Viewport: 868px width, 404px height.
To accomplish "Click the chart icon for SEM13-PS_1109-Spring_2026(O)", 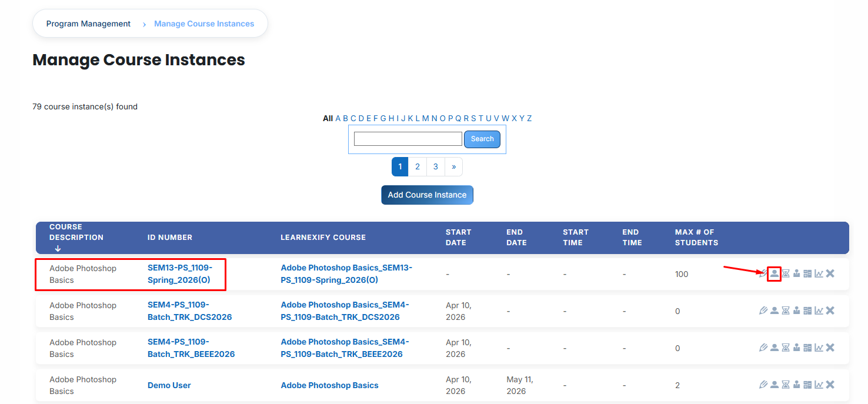I will click(x=819, y=273).
